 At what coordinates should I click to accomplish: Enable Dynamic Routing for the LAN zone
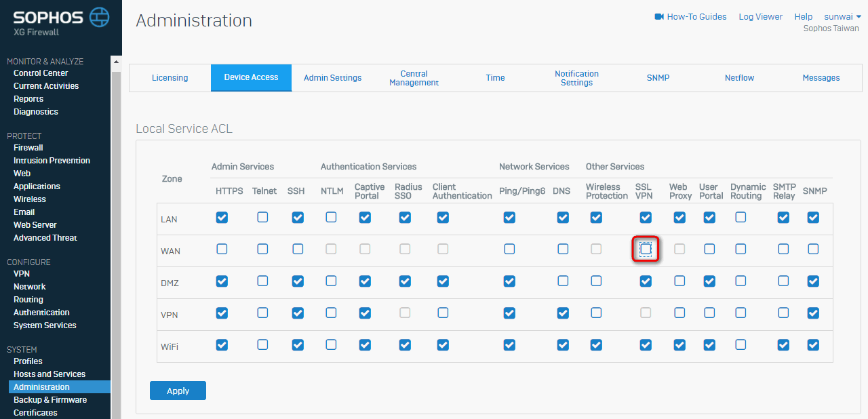(x=741, y=218)
